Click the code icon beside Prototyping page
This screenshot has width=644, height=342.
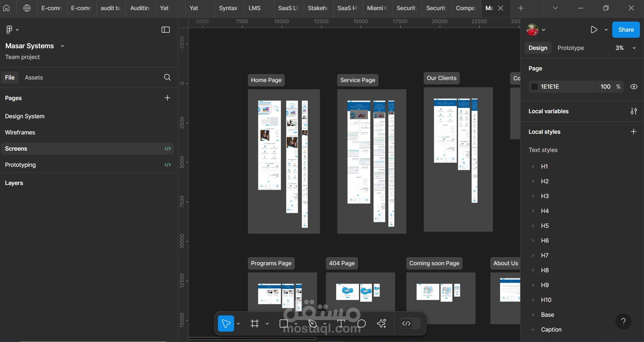[168, 165]
